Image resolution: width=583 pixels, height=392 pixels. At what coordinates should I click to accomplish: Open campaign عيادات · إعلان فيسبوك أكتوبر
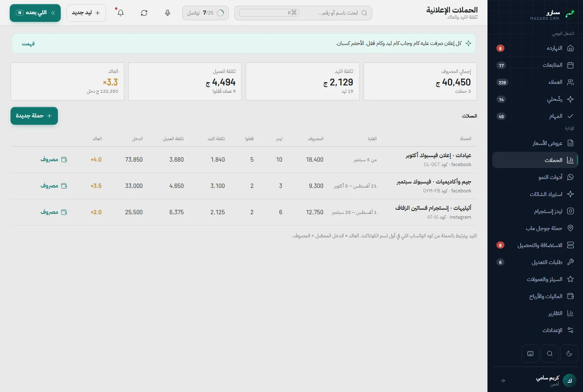[438, 156]
